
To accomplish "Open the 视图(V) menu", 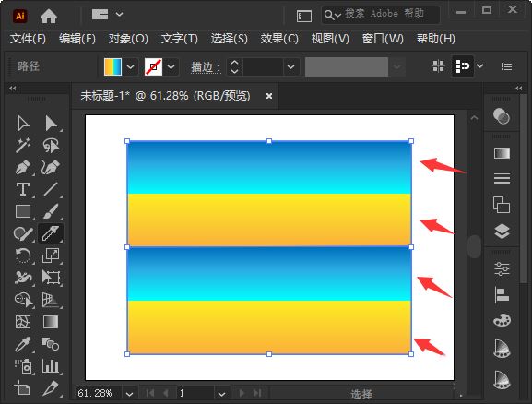I will click(330, 39).
